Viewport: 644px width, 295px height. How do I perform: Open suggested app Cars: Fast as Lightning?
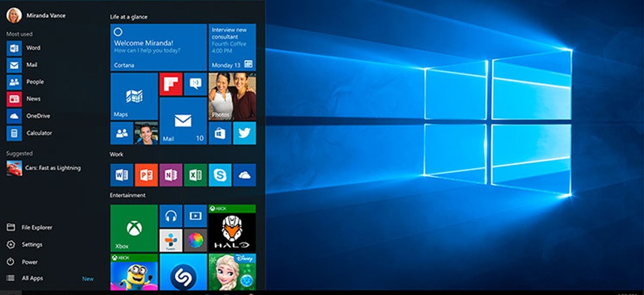[x=43, y=168]
